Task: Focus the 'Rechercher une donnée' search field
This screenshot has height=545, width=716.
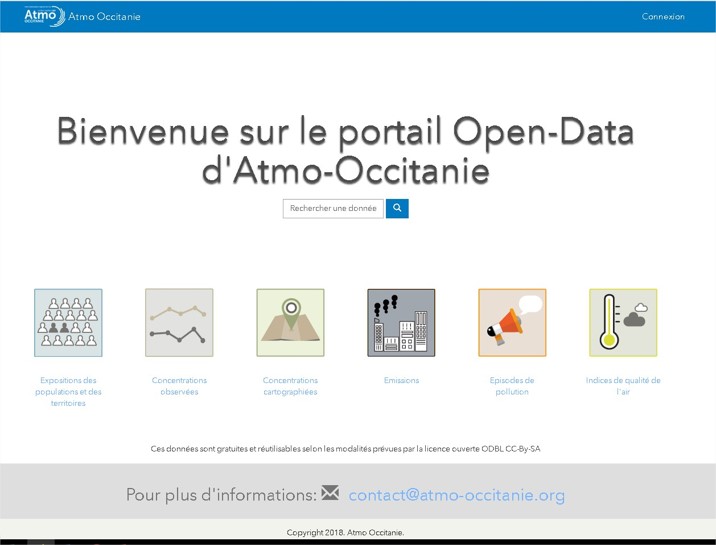Action: [x=333, y=209]
